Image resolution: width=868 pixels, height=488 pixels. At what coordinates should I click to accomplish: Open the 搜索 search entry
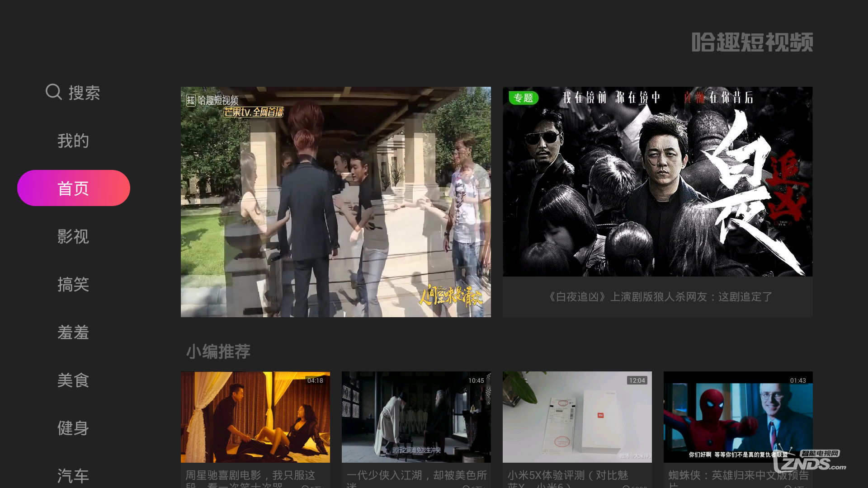pos(73,92)
